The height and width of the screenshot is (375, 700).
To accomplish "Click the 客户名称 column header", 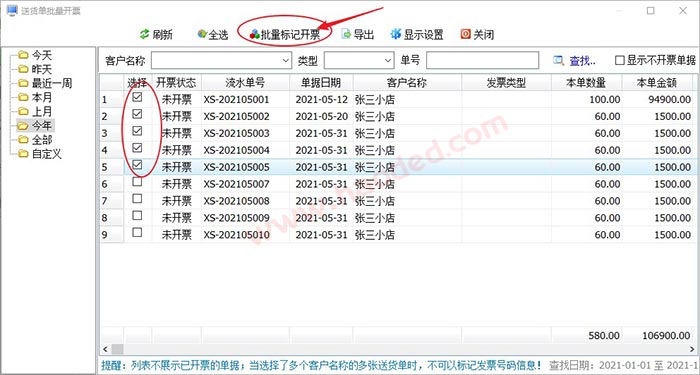I will 407,83.
